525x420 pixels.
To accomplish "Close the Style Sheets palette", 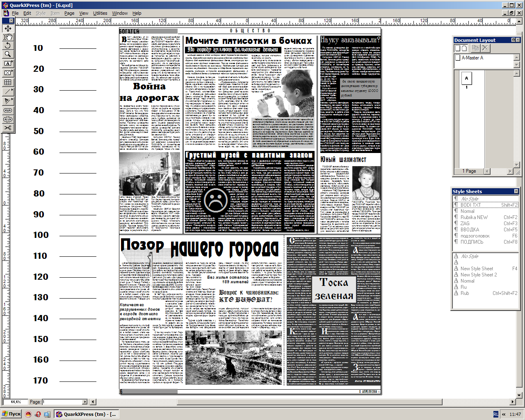I will pos(516,191).
